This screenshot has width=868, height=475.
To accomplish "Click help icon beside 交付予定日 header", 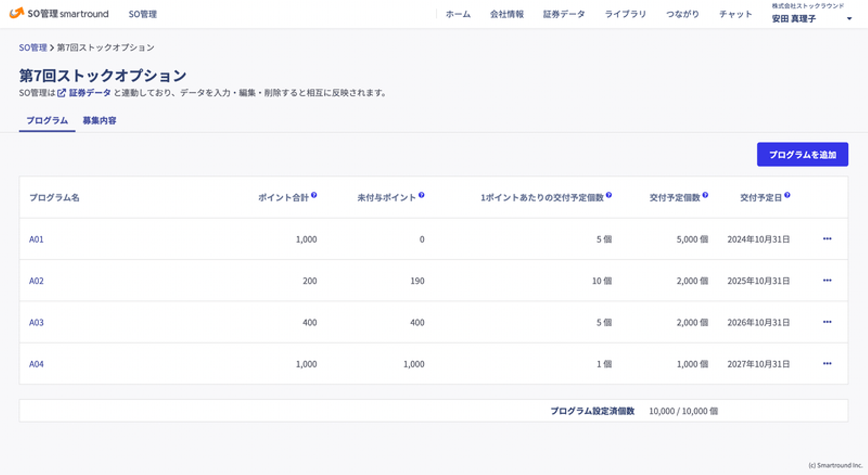I will 787,195.
